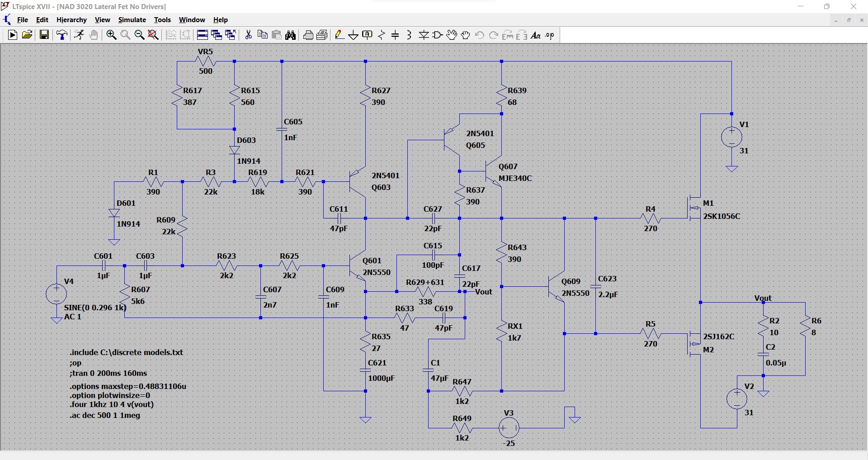This screenshot has height=460, width=868.
Task: Open the Simulate menu
Action: (x=132, y=20)
